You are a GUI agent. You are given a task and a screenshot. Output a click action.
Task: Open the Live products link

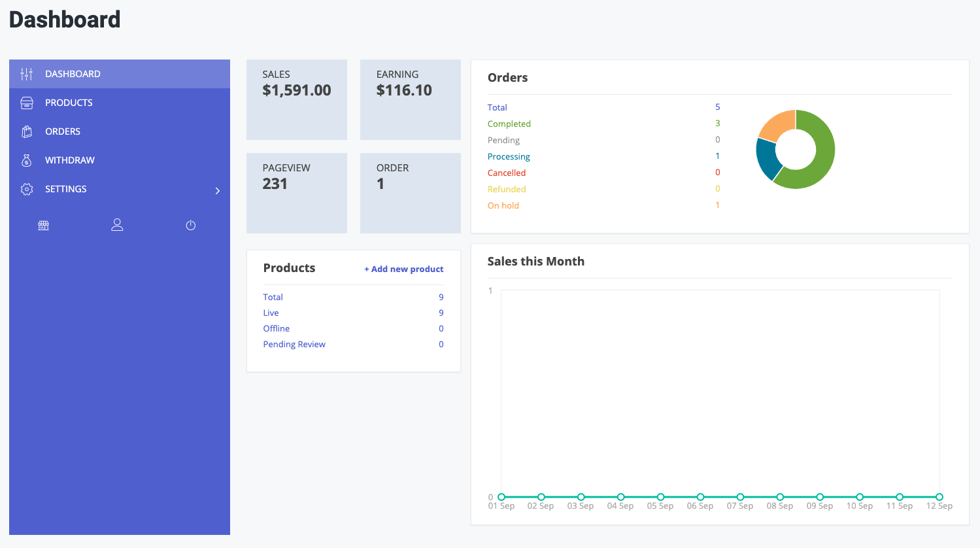tap(271, 313)
